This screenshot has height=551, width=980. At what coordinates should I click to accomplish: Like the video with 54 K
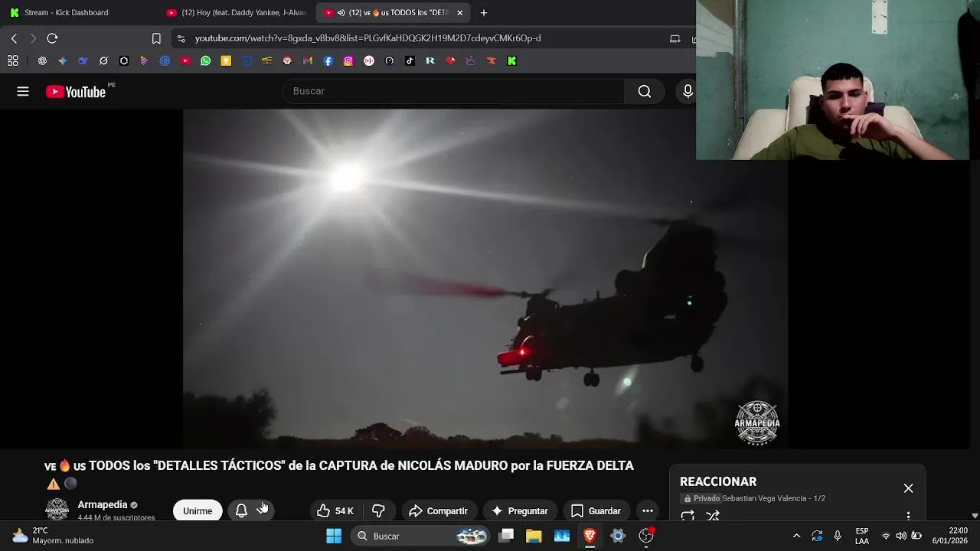335,510
